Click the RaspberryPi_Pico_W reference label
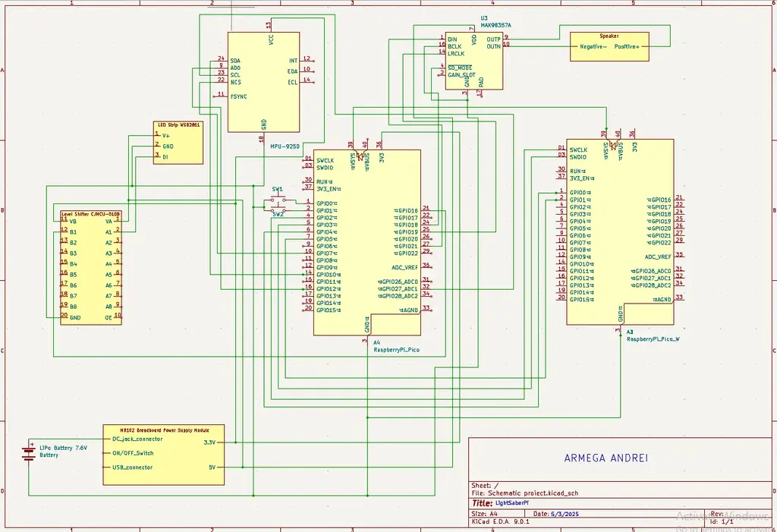 [x=653, y=339]
